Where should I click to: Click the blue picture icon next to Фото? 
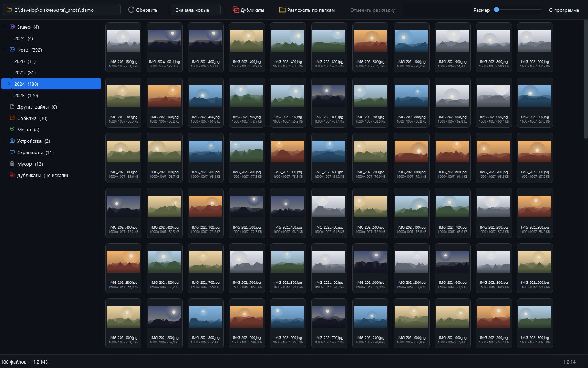click(12, 50)
